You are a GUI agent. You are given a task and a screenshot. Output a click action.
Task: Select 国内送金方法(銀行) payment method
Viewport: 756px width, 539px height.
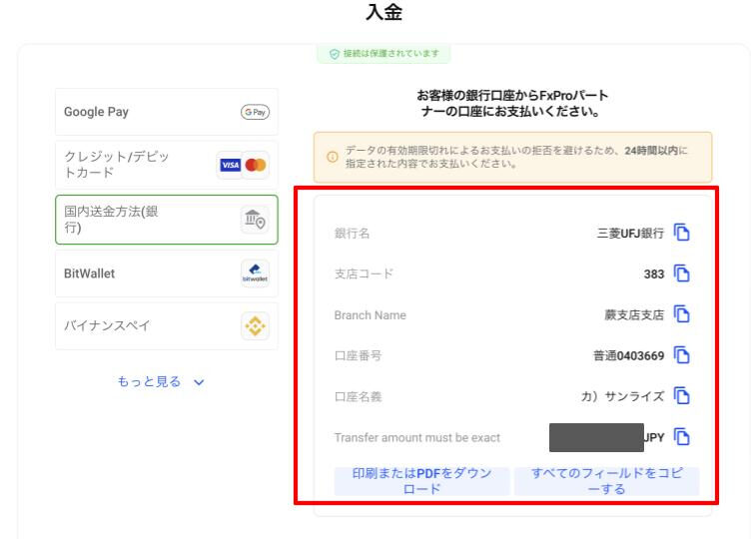pyautogui.click(x=167, y=220)
